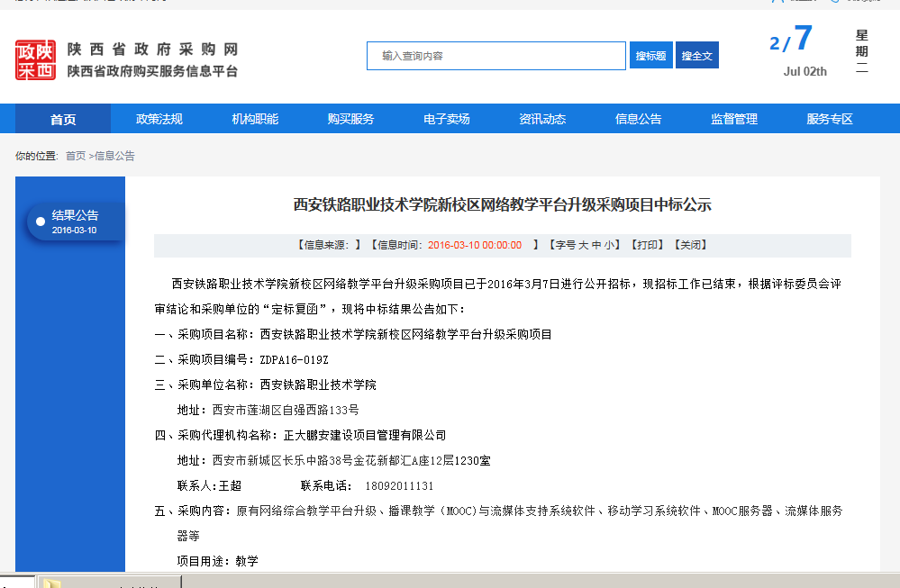Open the 政策法规 menu item
Image resolution: width=900 pixels, height=588 pixels.
[x=159, y=119]
